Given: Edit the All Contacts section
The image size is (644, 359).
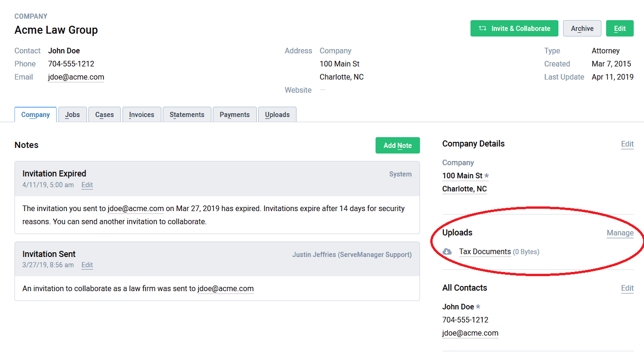Looking at the screenshot, I should pyautogui.click(x=627, y=288).
